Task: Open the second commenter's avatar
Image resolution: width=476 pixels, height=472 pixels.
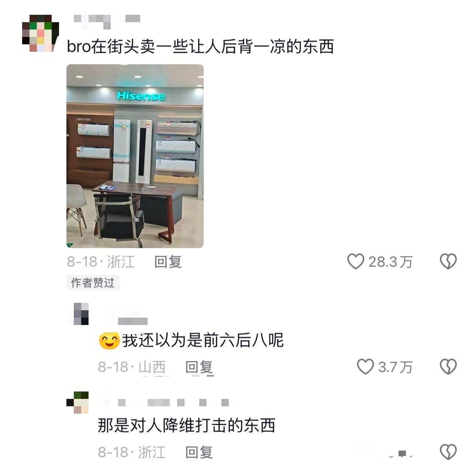Action: 81,314
